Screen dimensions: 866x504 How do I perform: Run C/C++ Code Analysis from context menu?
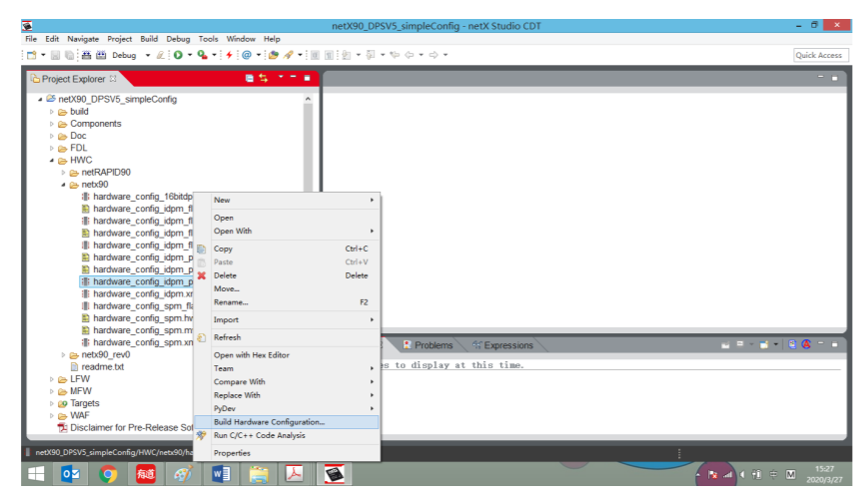point(287,435)
